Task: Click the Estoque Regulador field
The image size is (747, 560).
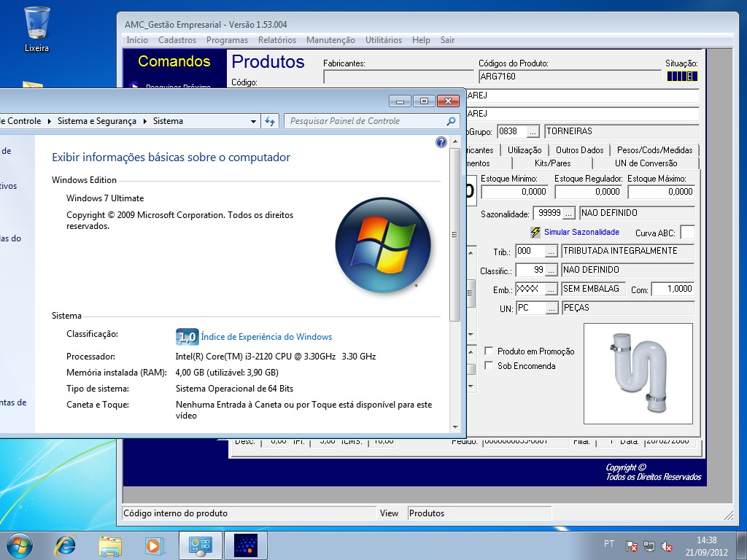Action: (589, 192)
